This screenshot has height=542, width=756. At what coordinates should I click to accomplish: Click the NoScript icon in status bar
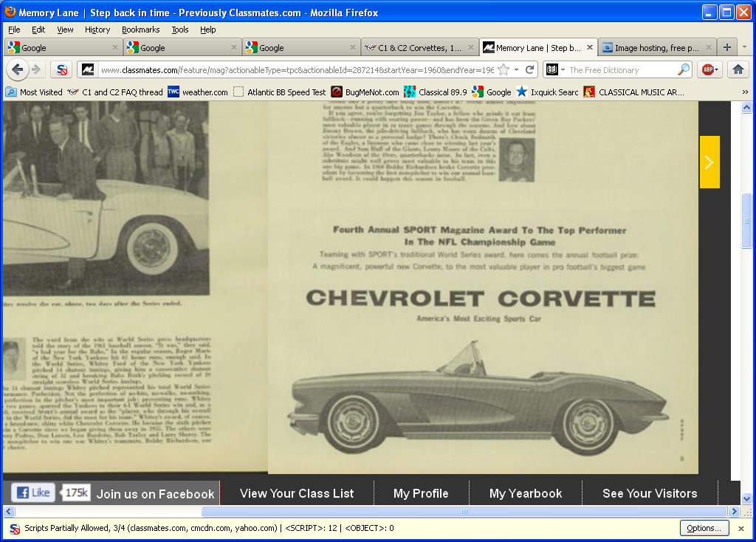point(15,529)
